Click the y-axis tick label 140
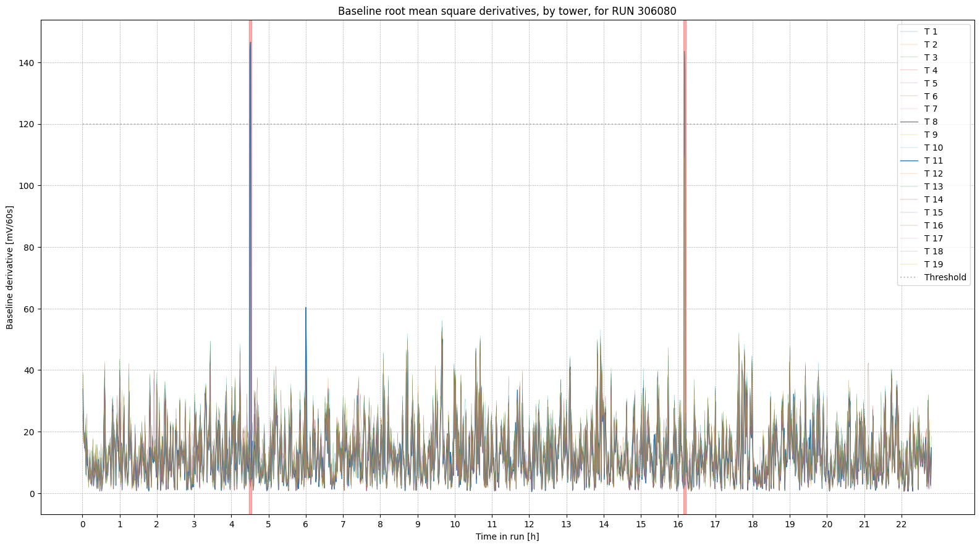Image resolution: width=980 pixels, height=547 pixels. pyautogui.click(x=27, y=63)
